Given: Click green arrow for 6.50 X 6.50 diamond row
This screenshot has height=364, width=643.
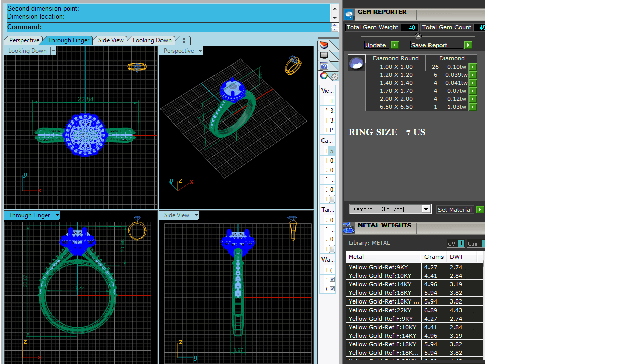Looking at the screenshot, I should 473,107.
